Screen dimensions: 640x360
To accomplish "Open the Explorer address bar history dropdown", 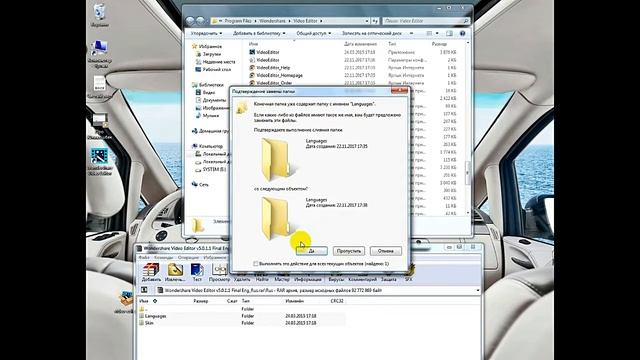I will point(367,20).
